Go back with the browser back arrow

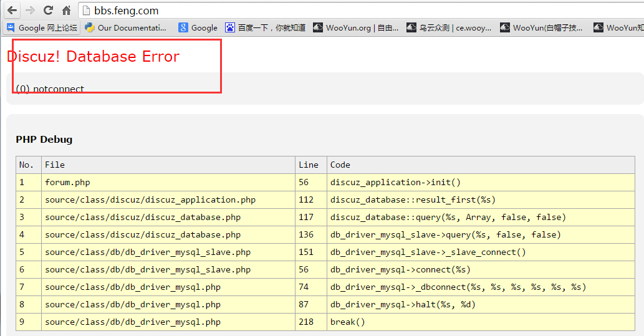pyautogui.click(x=12, y=10)
